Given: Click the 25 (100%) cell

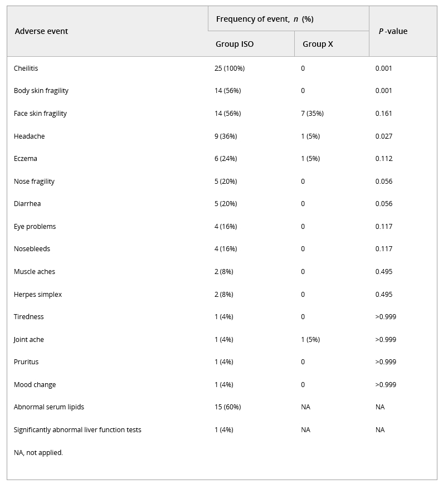Looking at the screenshot, I should tap(230, 69).
